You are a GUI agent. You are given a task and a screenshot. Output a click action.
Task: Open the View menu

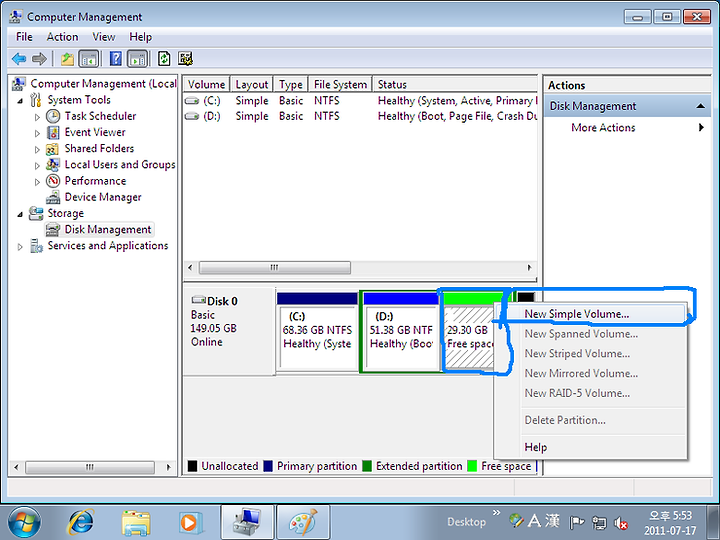[103, 37]
